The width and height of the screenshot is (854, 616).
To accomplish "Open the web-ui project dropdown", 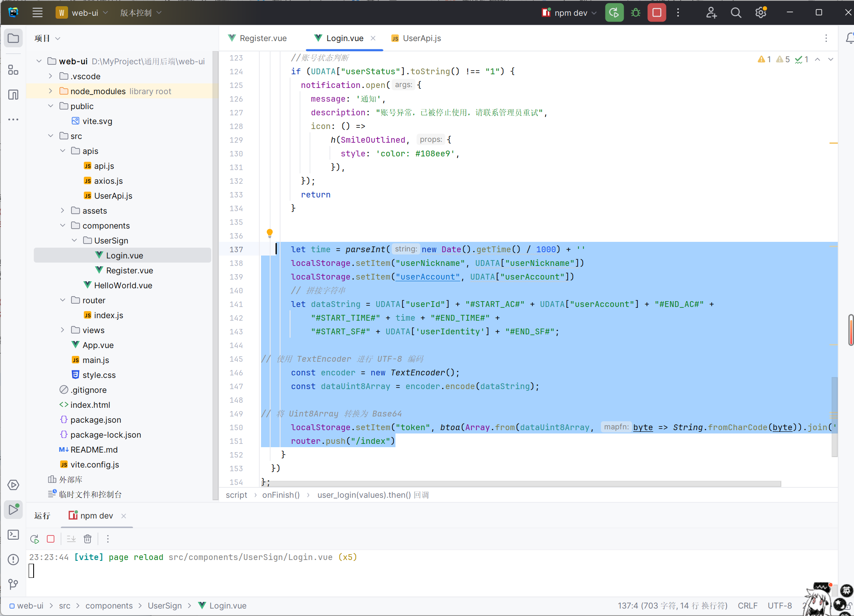I will pyautogui.click(x=82, y=13).
